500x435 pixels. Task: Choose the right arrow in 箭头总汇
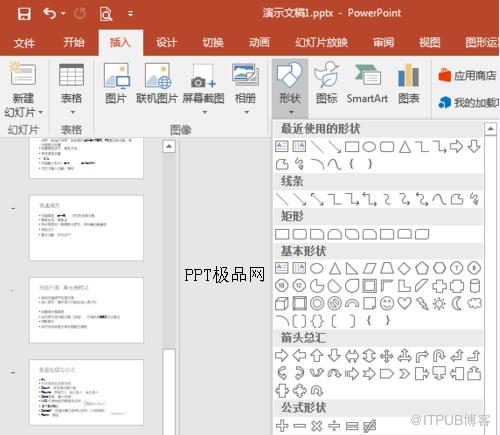click(x=282, y=356)
